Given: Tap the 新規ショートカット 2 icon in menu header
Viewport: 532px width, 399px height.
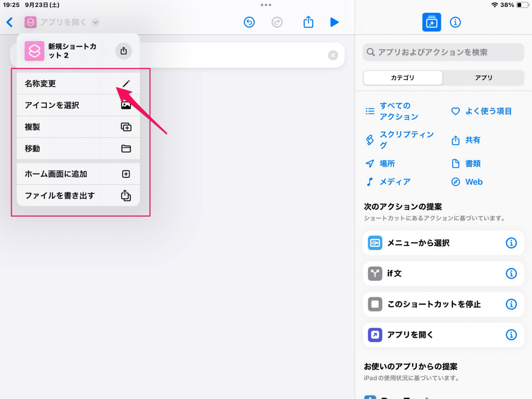Looking at the screenshot, I should tap(35, 51).
